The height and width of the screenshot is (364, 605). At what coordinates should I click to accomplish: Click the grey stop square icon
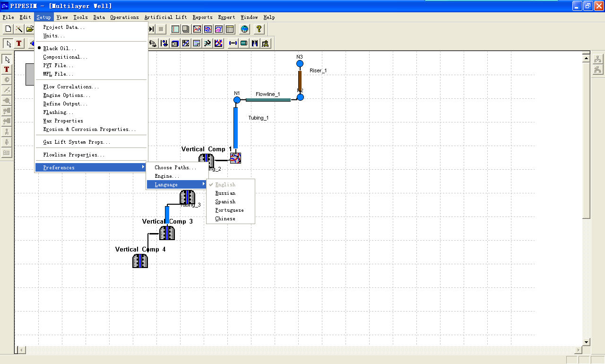click(x=161, y=29)
